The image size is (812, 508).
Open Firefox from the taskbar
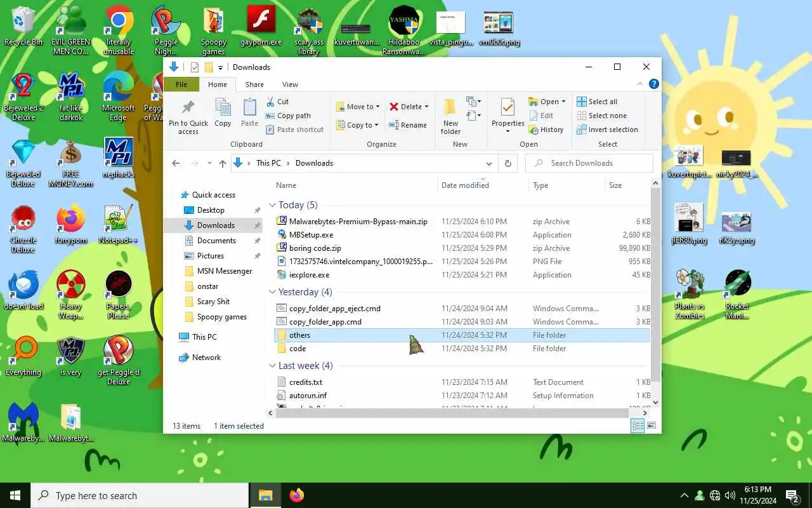pyautogui.click(x=296, y=495)
